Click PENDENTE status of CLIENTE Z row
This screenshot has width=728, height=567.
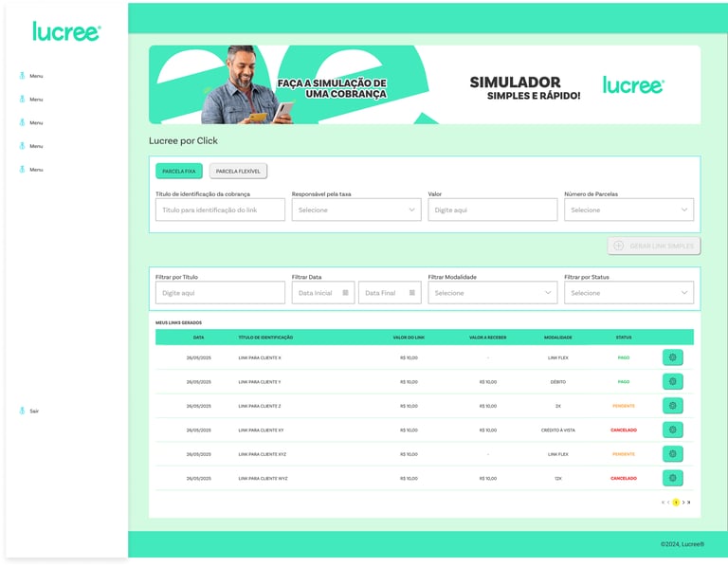click(x=624, y=407)
